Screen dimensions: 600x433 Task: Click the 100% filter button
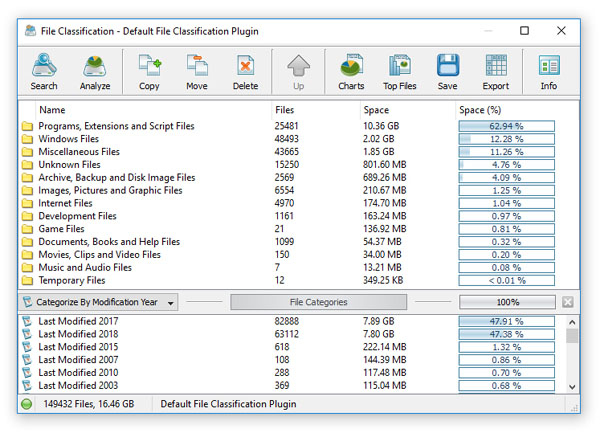coord(507,302)
